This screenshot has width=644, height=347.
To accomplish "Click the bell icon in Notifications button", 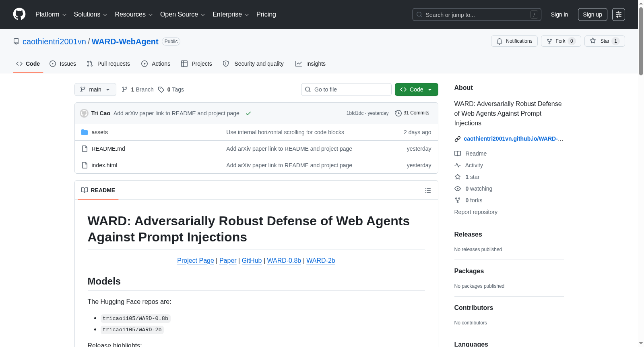I will (x=500, y=41).
